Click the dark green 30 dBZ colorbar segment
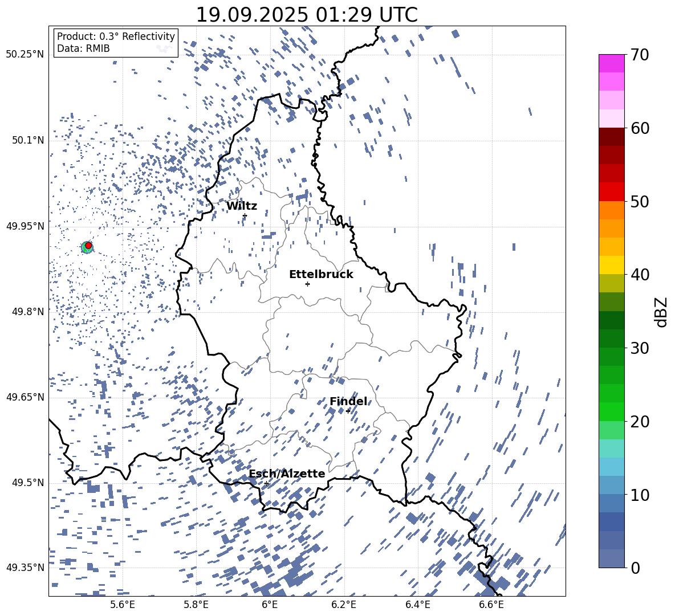Screen dimensions: 675x616 click(x=612, y=338)
